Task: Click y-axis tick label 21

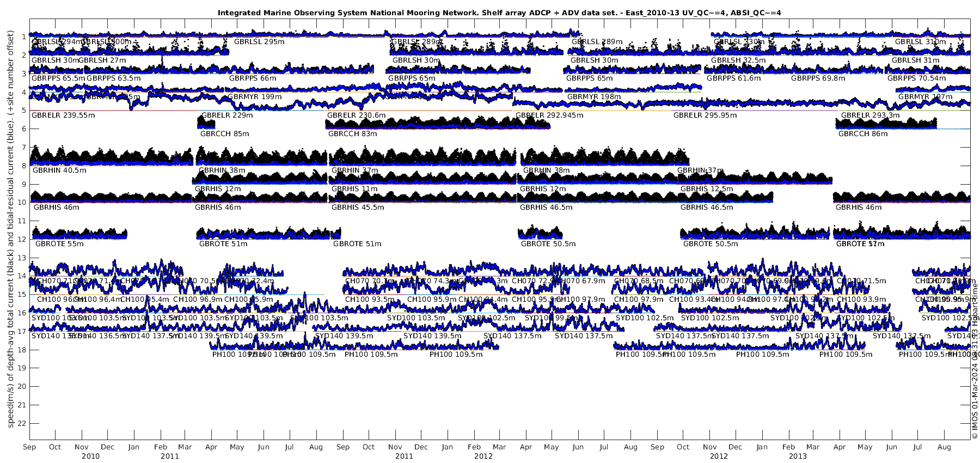Action: (x=22, y=405)
